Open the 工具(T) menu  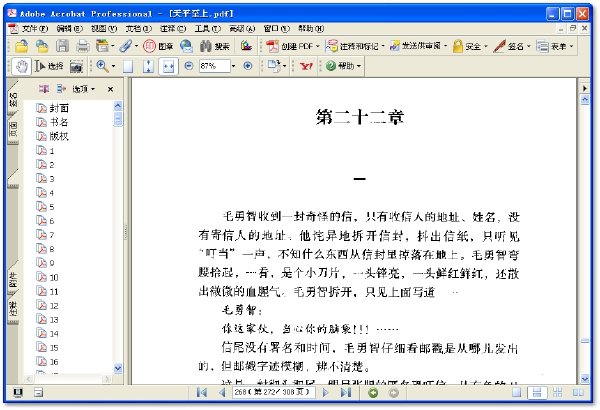[207, 28]
